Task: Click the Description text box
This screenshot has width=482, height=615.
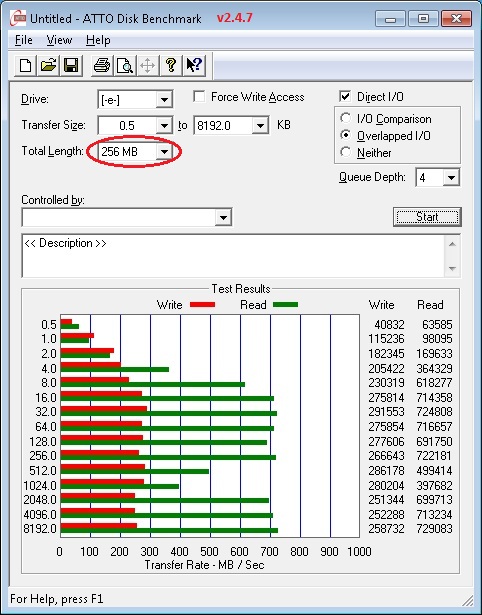Action: click(x=233, y=256)
